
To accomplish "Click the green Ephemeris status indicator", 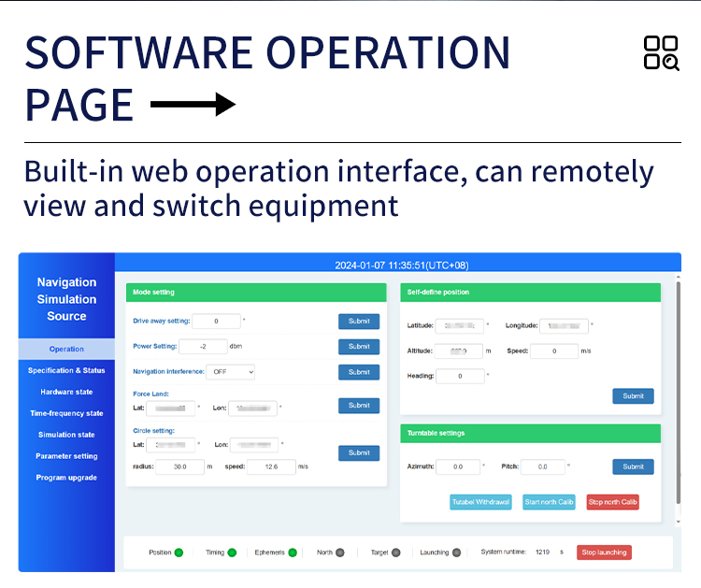I will click(x=292, y=552).
